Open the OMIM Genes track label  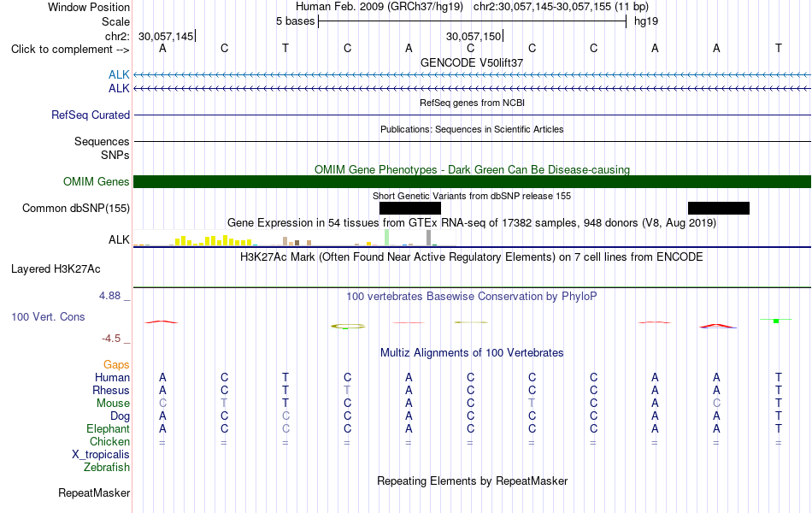pos(97,181)
